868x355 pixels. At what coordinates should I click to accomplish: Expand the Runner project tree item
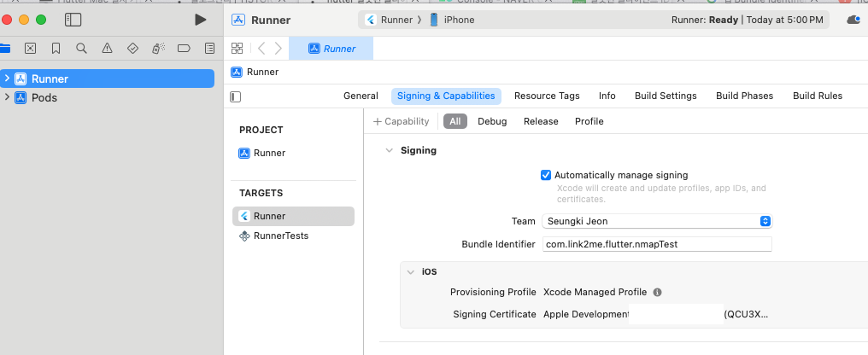[x=7, y=79]
